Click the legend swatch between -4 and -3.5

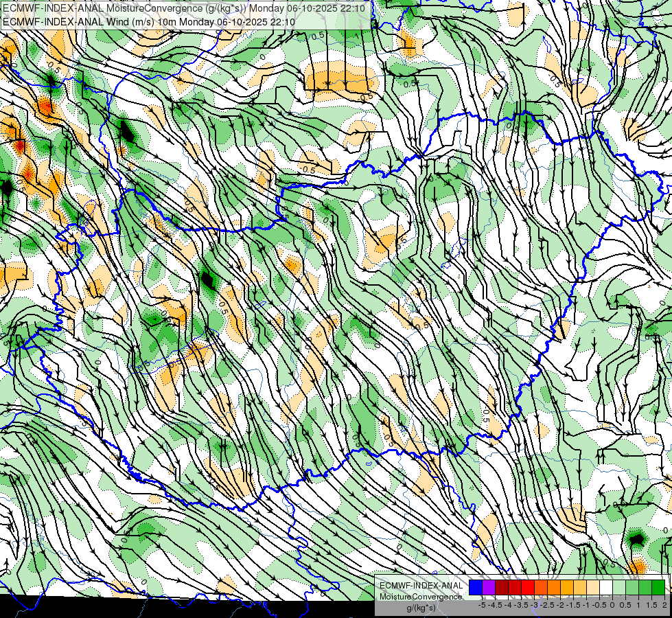pyautogui.click(x=515, y=587)
